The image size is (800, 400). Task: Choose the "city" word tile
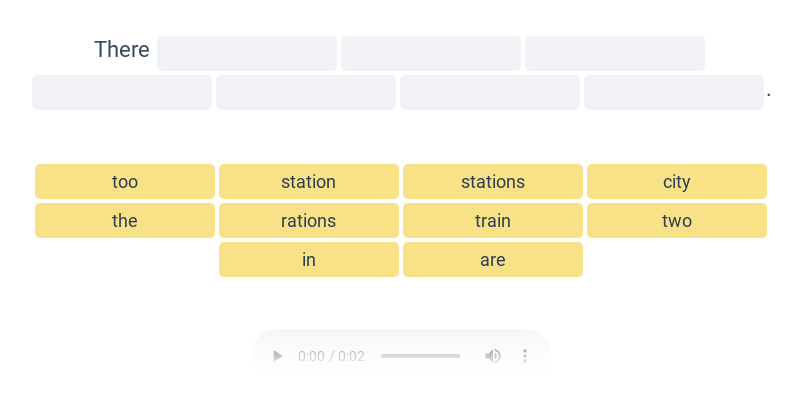click(x=677, y=182)
